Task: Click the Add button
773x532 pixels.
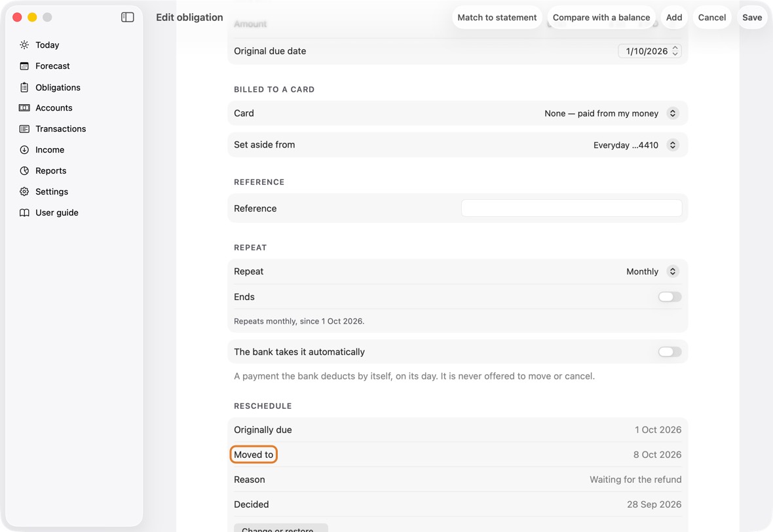Action: pyautogui.click(x=674, y=17)
